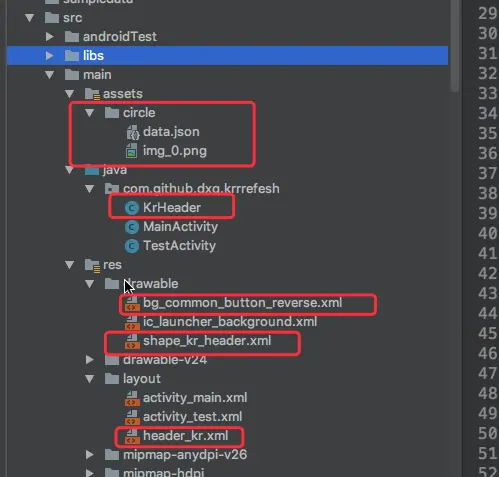
Task: Select header_kr.xml file name
Action: click(186, 436)
